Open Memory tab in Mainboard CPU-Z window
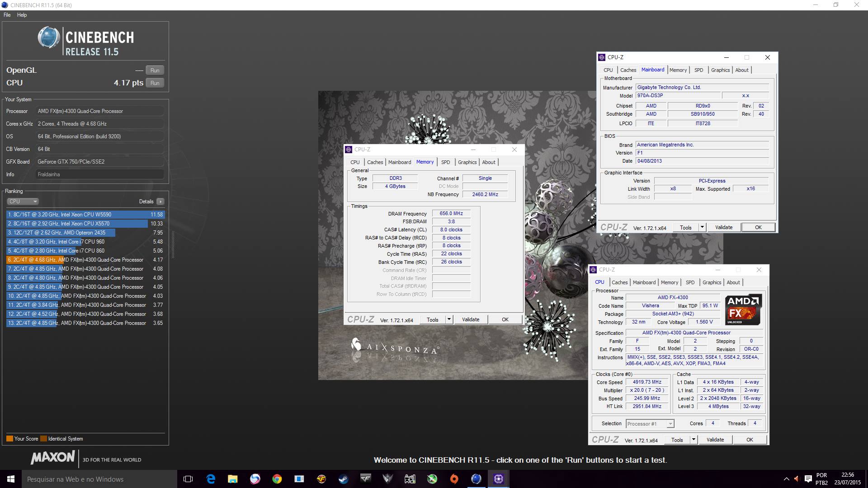The image size is (868, 488). pos(678,70)
